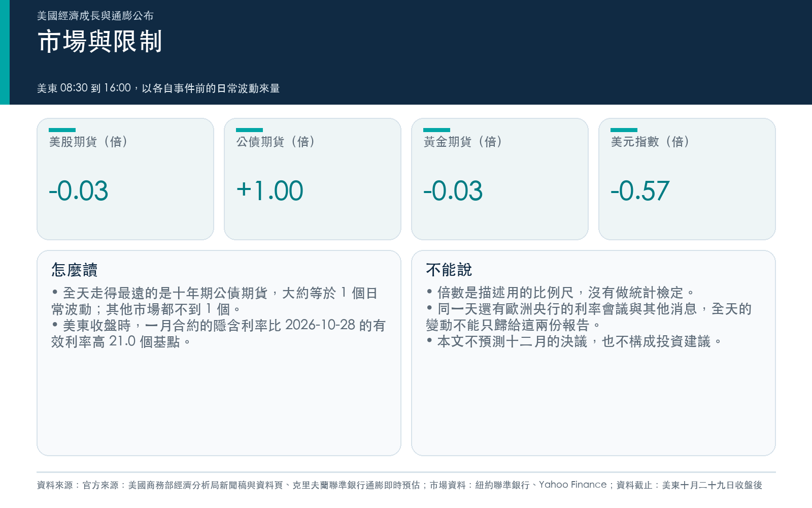Click the -0.03 value under 黃金期貨
The height and width of the screenshot is (508, 812).
click(453, 191)
